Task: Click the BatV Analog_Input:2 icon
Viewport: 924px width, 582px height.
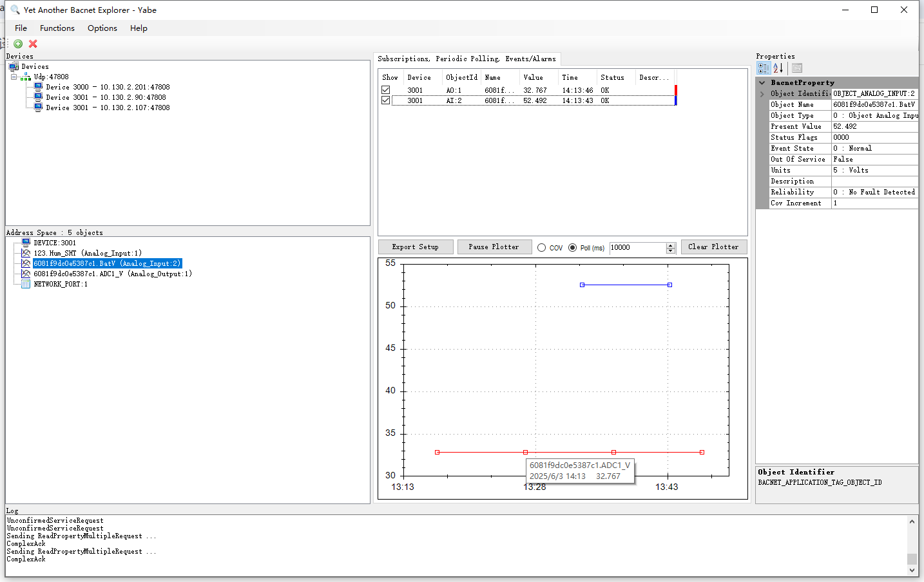Action: click(x=26, y=263)
